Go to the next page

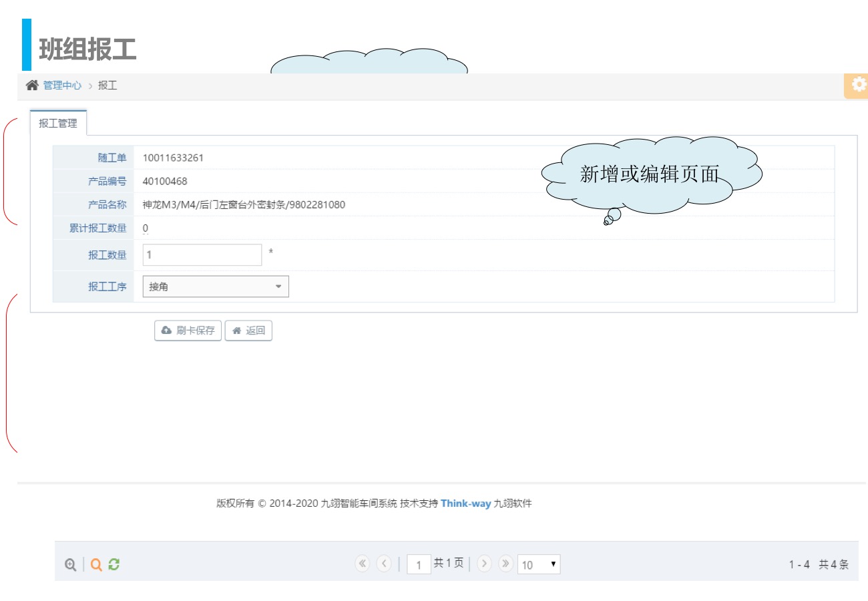point(485,564)
